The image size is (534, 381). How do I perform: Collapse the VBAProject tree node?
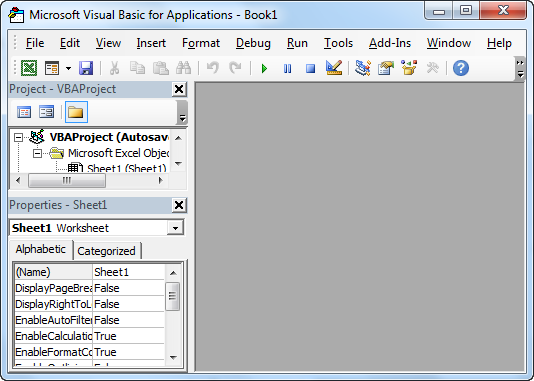18,138
